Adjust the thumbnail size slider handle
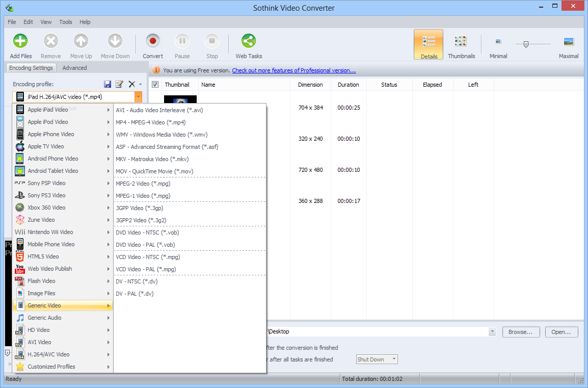The height and width of the screenshot is (388, 588). pyautogui.click(x=526, y=44)
